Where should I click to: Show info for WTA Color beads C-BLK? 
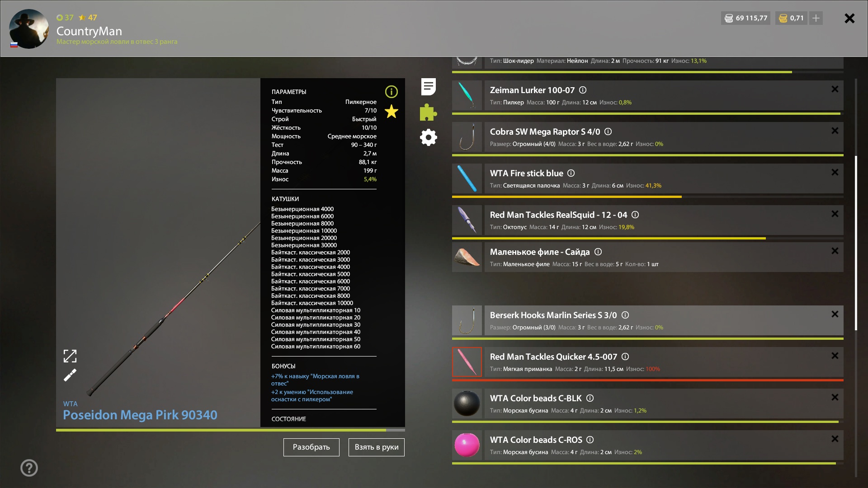coord(590,398)
